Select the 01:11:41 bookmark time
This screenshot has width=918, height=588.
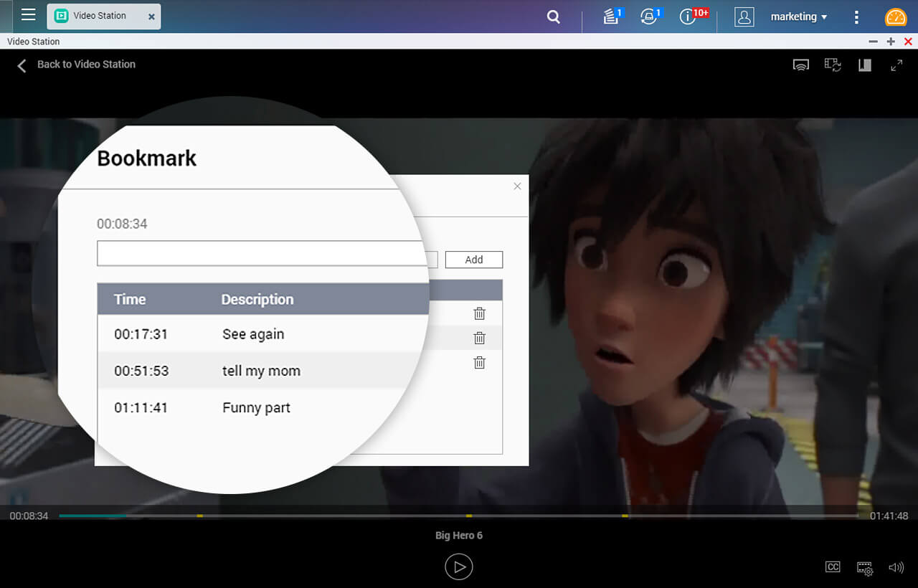click(x=141, y=408)
